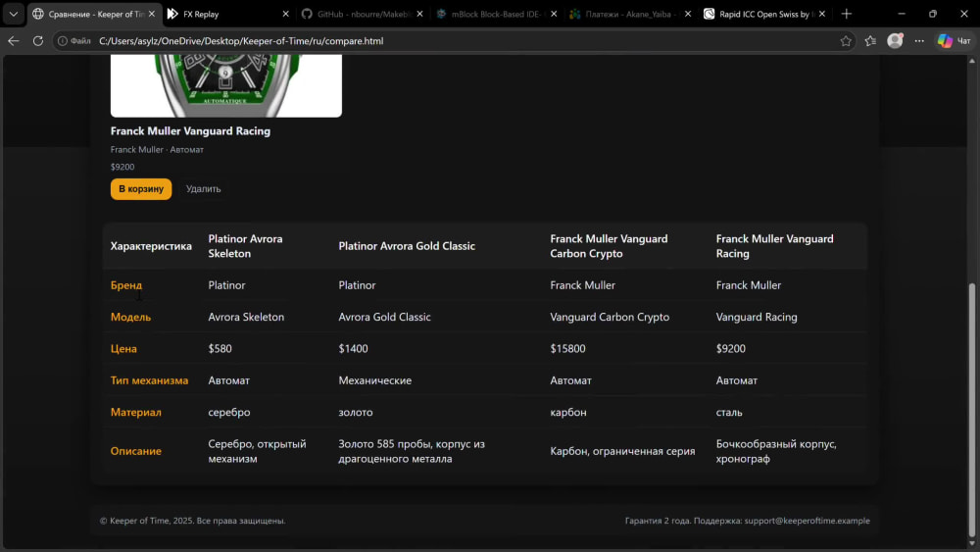Image resolution: width=980 pixels, height=552 pixels.
Task: Click Бочкообразный корпус, хронограф description cell
Action: click(776, 451)
